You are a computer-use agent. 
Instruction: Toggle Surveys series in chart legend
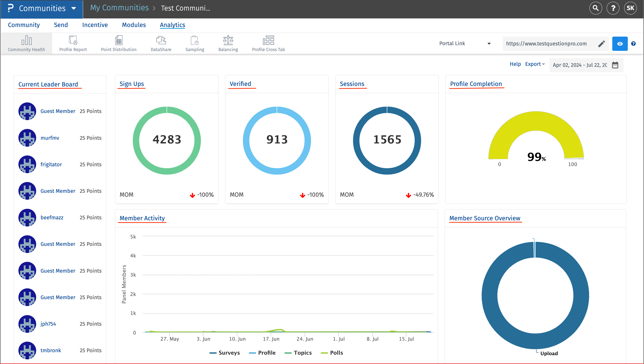pos(224,353)
